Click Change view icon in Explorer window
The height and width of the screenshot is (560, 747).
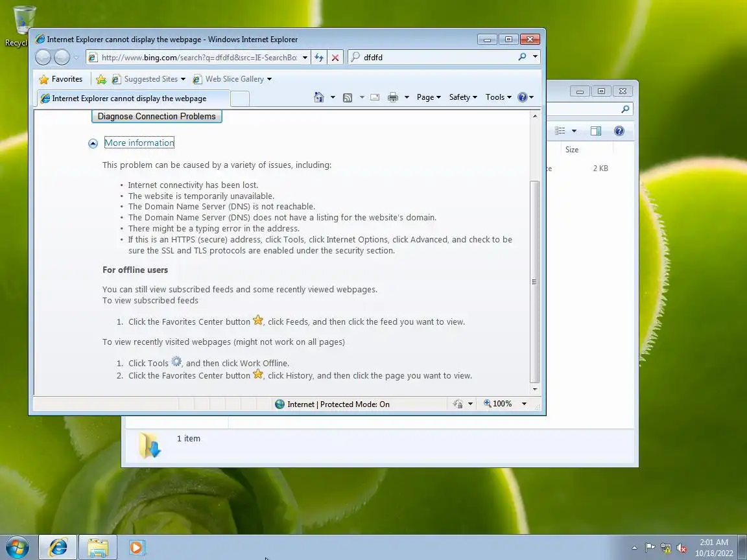560,131
